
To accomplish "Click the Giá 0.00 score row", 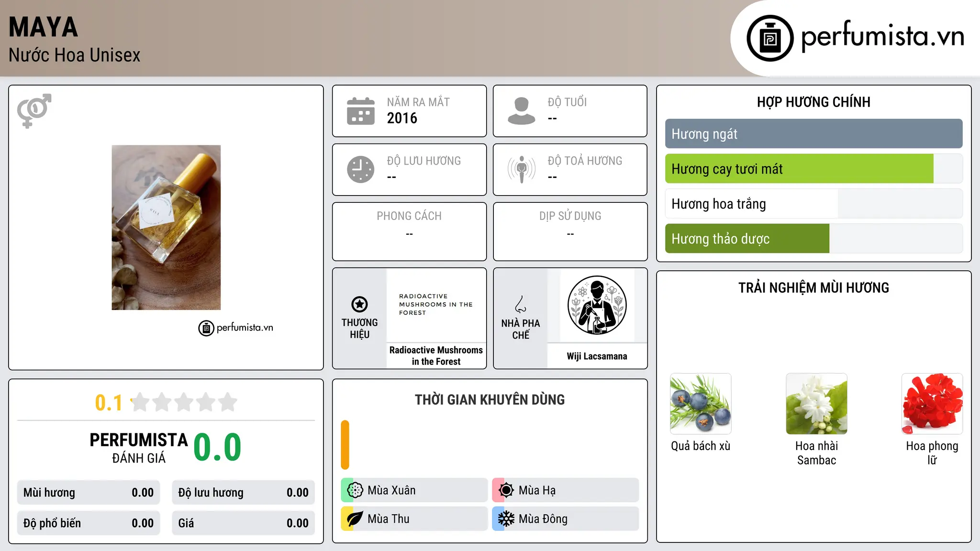I will click(243, 523).
